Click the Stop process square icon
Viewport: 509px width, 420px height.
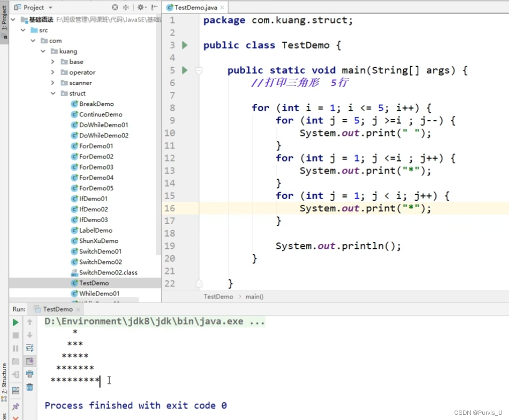click(x=15, y=335)
